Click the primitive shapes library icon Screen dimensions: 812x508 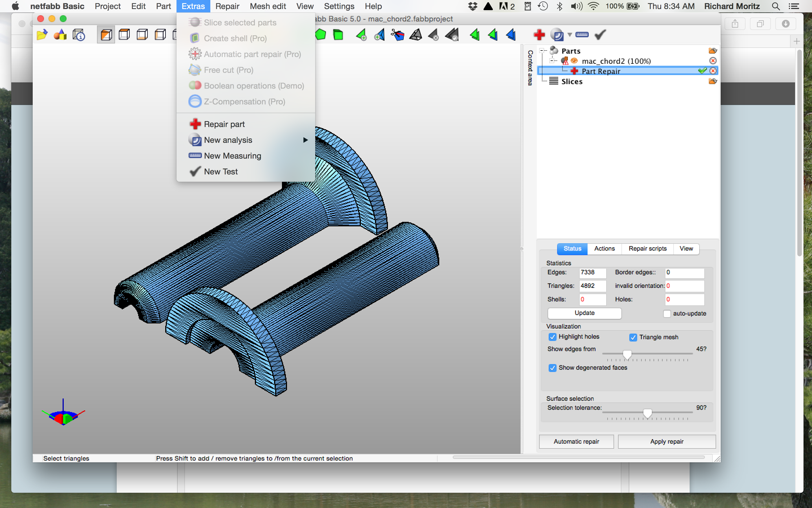coord(60,35)
